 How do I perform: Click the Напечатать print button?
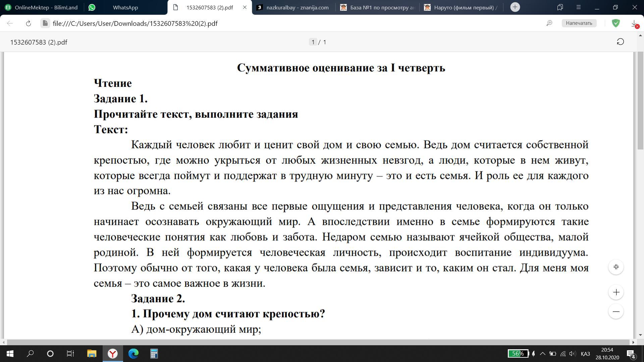pyautogui.click(x=579, y=23)
